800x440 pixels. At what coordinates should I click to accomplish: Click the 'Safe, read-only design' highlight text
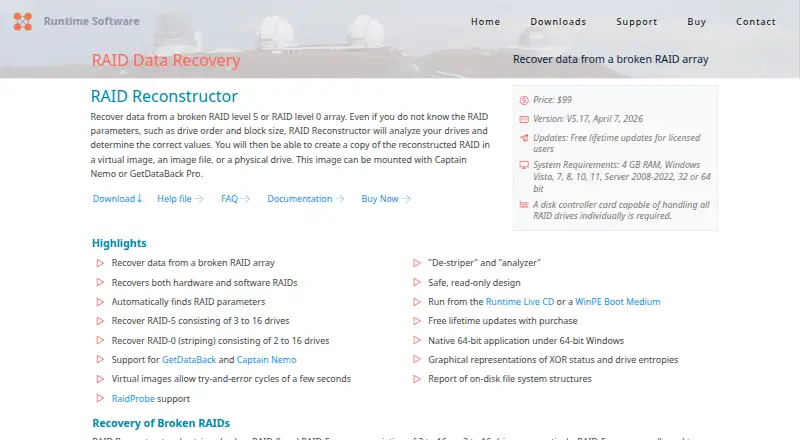[474, 283]
